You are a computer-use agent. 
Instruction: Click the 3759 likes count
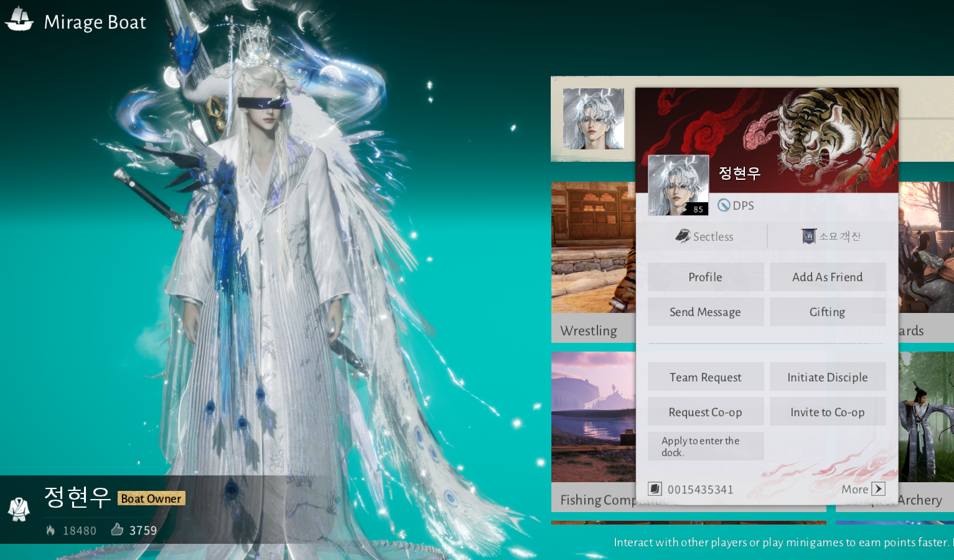click(143, 530)
